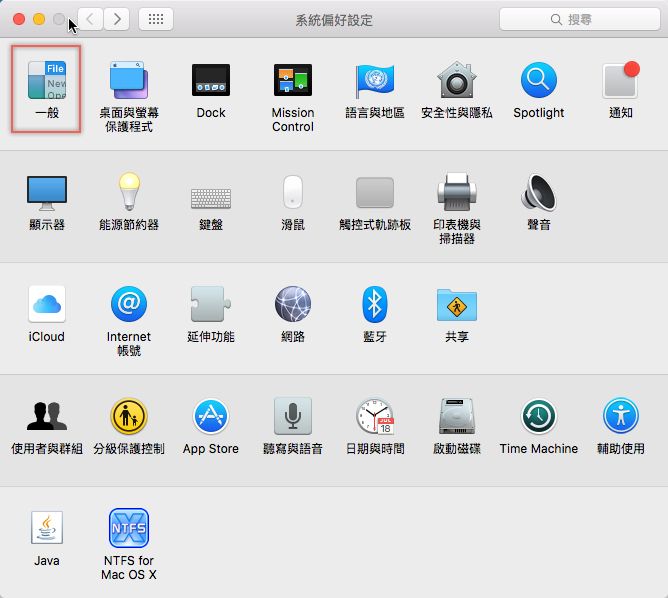This screenshot has height=598, width=668.
Task: Click the show-all grid button
Action: pos(156,19)
